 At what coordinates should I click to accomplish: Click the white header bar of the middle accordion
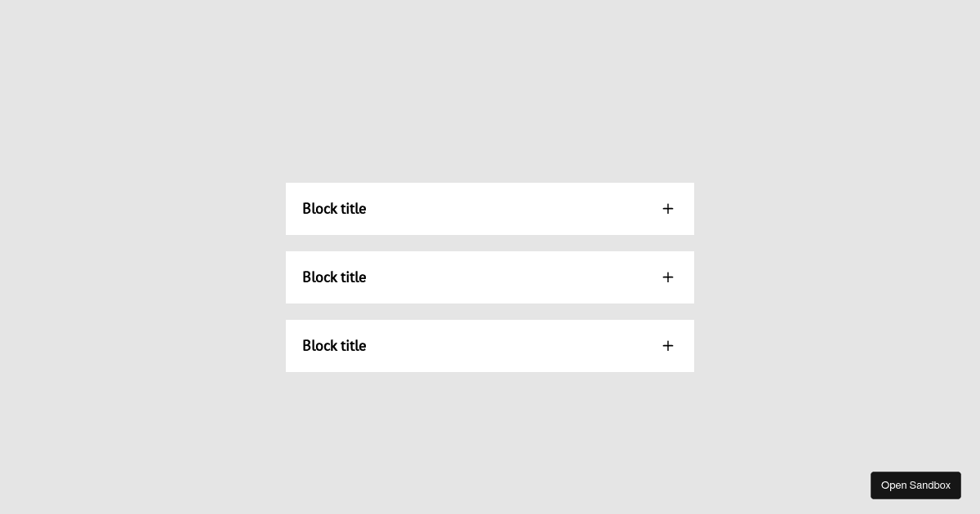pos(490,277)
